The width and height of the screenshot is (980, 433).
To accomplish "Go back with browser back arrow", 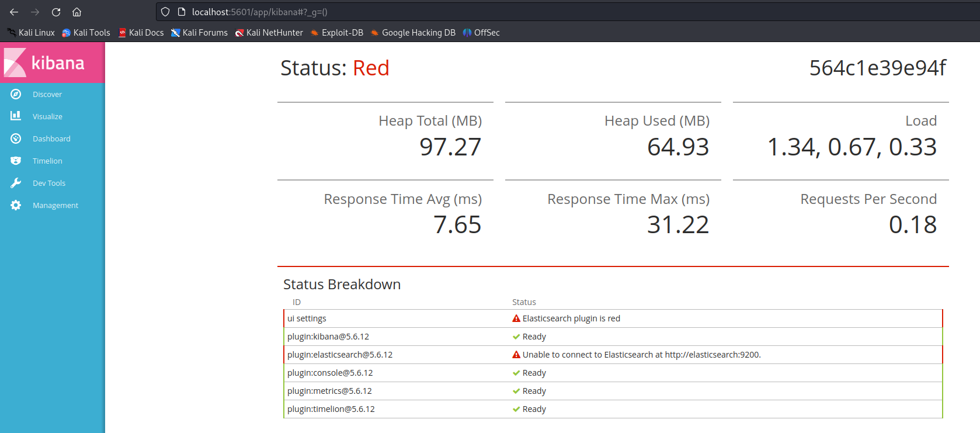I will [14, 12].
